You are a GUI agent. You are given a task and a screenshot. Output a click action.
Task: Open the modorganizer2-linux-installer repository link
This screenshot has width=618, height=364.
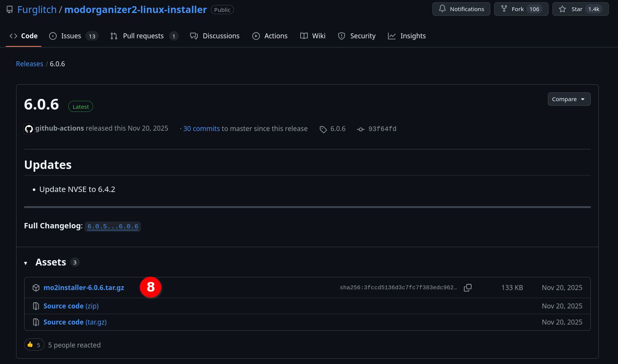coord(135,10)
